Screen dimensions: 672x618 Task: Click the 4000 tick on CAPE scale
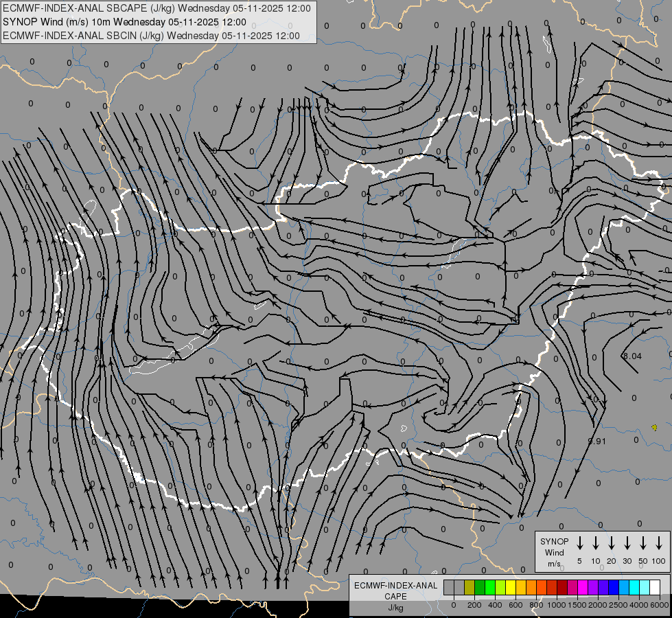639,605
